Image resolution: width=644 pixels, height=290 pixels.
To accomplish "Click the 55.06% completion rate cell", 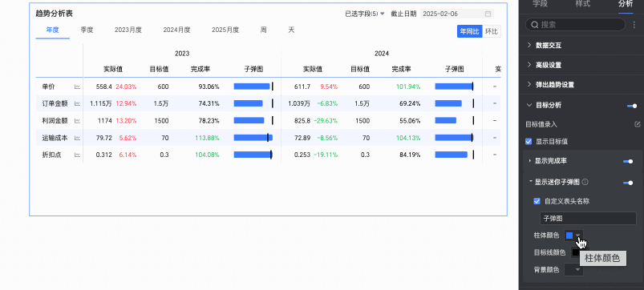I will pyautogui.click(x=410, y=121).
